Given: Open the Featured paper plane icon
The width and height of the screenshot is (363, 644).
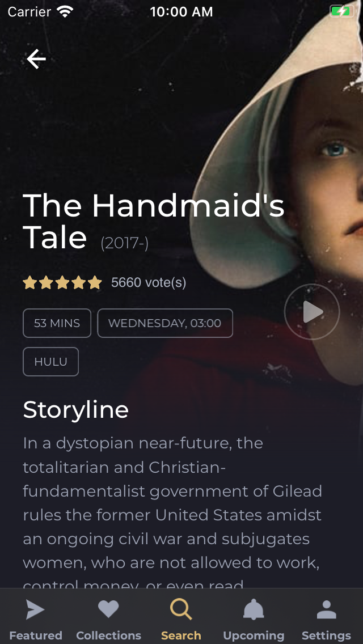Looking at the screenshot, I should tap(35, 609).
